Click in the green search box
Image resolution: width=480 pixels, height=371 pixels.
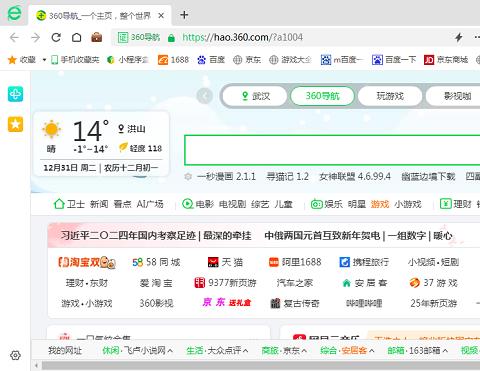[332, 150]
